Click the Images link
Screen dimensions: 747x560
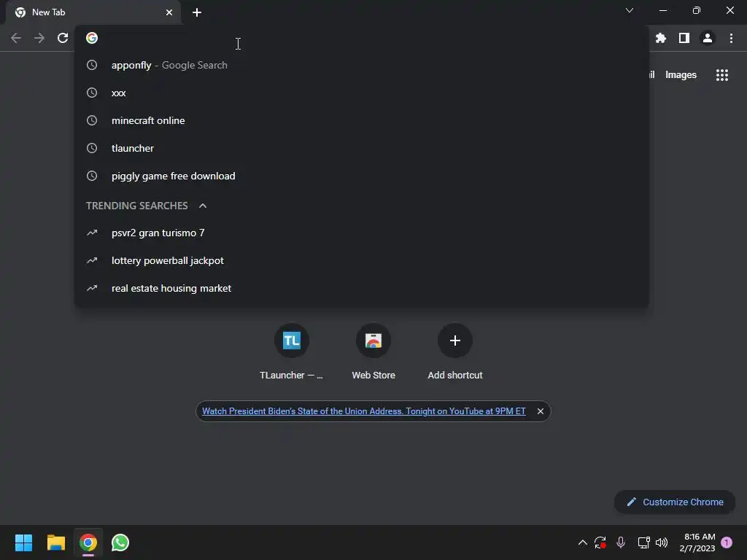[x=681, y=75]
